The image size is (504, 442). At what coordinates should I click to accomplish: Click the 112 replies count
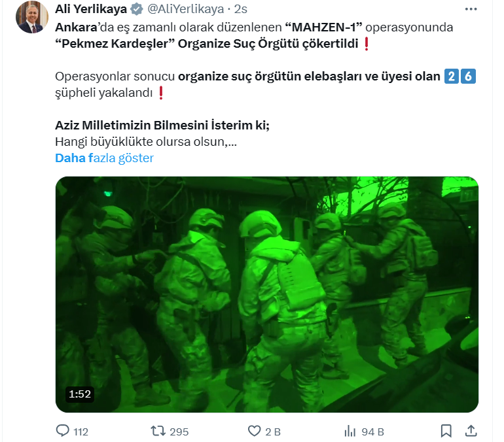[81, 432]
